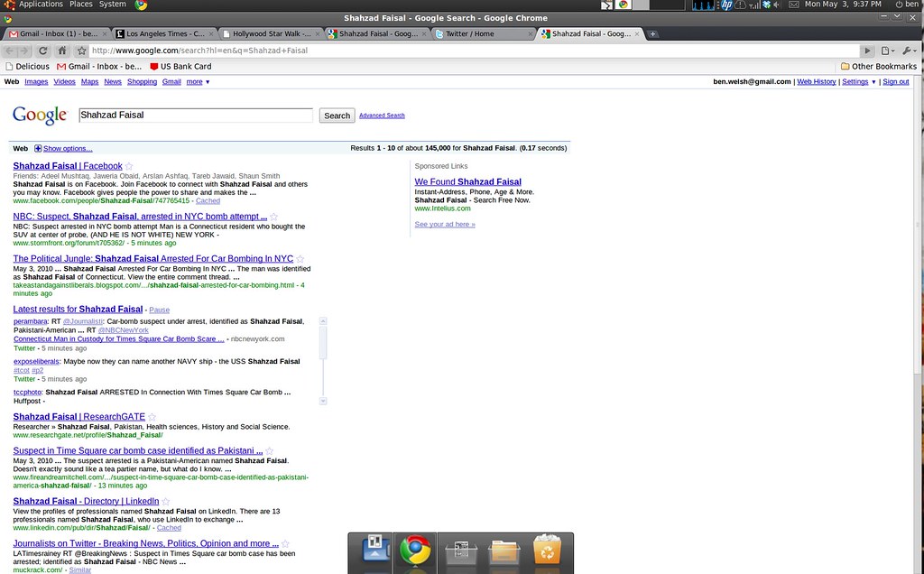924x574 pixels.
Task: Open the Web History link
Action: click(816, 82)
